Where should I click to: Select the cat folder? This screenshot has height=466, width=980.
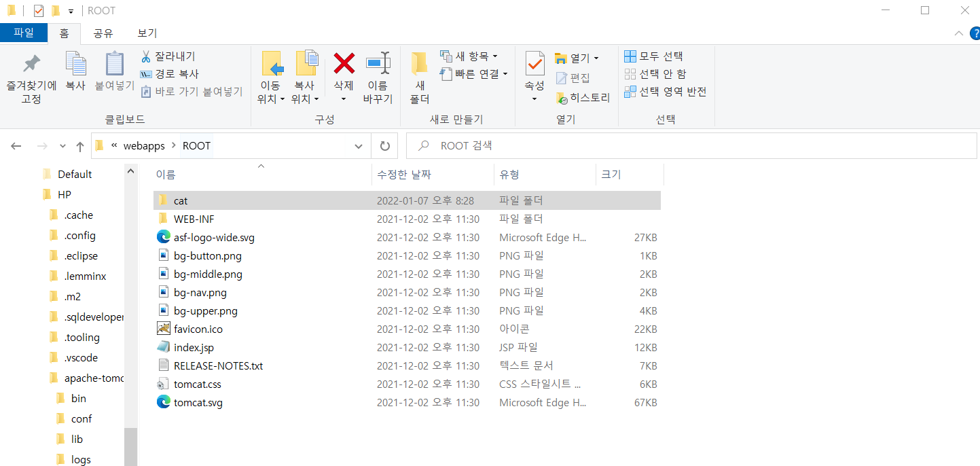407,200
